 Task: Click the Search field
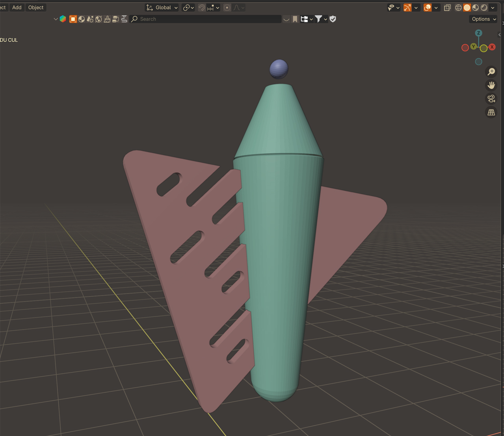209,19
